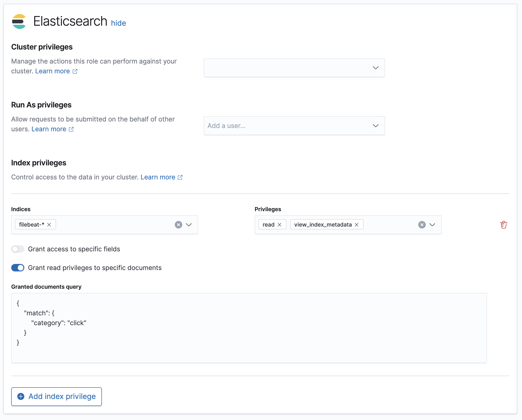The height and width of the screenshot is (420, 522).
Task: Click the plus icon on Add index privilege
Action: click(x=21, y=396)
